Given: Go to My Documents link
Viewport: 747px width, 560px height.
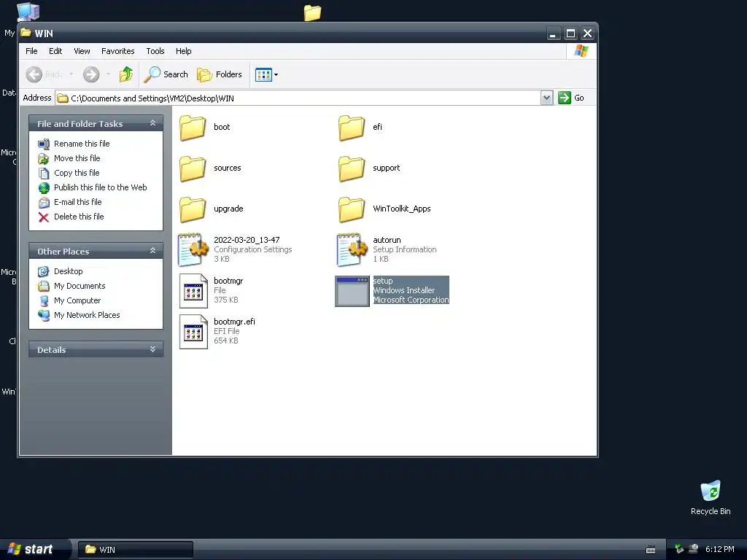Looking at the screenshot, I should click(80, 286).
